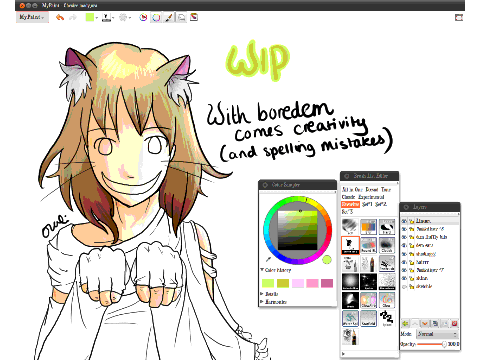The image size is (480, 360).
Task: Open the layer Mode combo box
Action: [x=437, y=334]
